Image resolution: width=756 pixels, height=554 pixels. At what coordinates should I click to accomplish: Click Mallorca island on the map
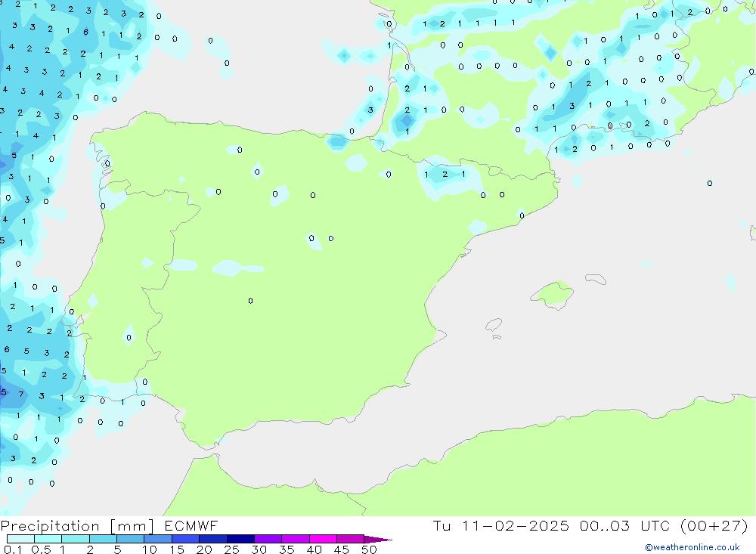pos(553,293)
